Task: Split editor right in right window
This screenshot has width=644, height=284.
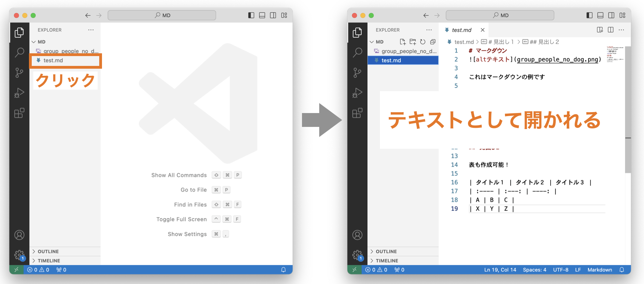Action: click(610, 30)
